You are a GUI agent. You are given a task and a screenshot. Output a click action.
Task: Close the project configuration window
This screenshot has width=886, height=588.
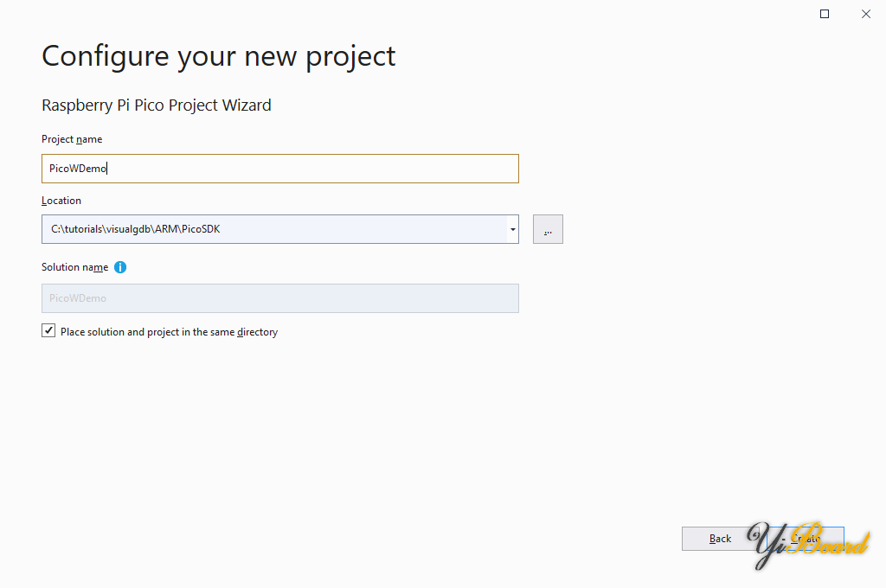click(865, 14)
